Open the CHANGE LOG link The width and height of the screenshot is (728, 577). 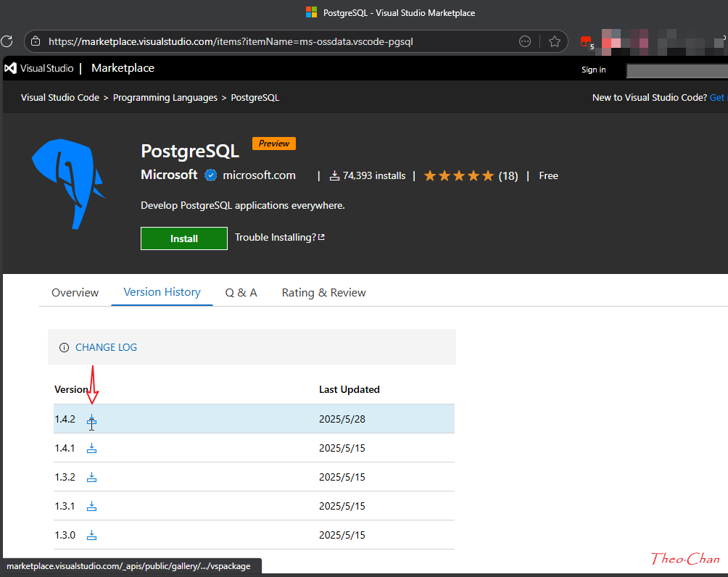pyautogui.click(x=107, y=347)
